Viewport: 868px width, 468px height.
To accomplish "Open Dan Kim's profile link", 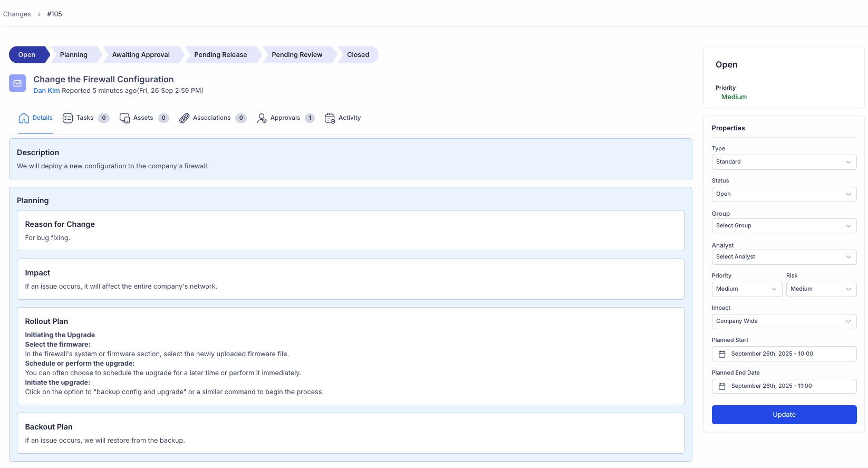I will [46, 91].
